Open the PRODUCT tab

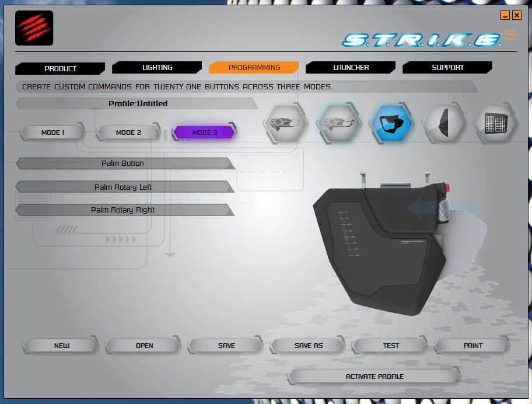point(60,68)
